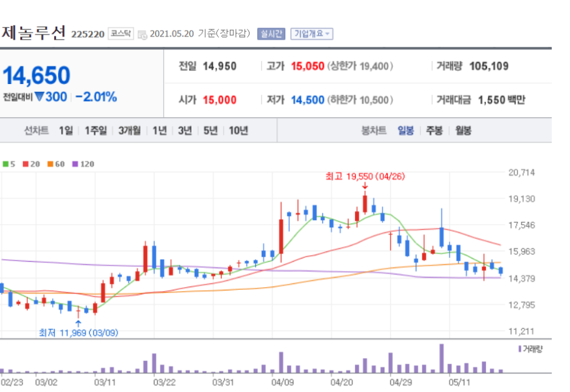Click the 04/26 peak red candlestick
The height and width of the screenshot is (392, 570).
[x=365, y=203]
